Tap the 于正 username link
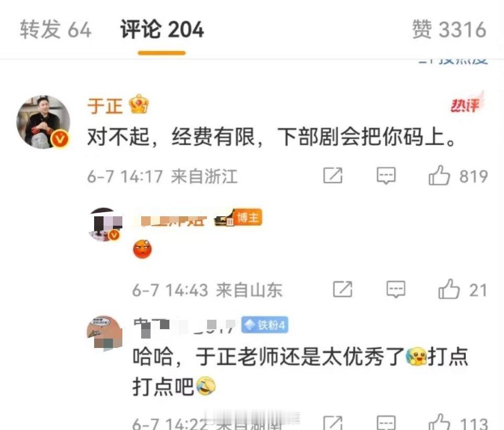This screenshot has height=430, width=504. [x=105, y=106]
